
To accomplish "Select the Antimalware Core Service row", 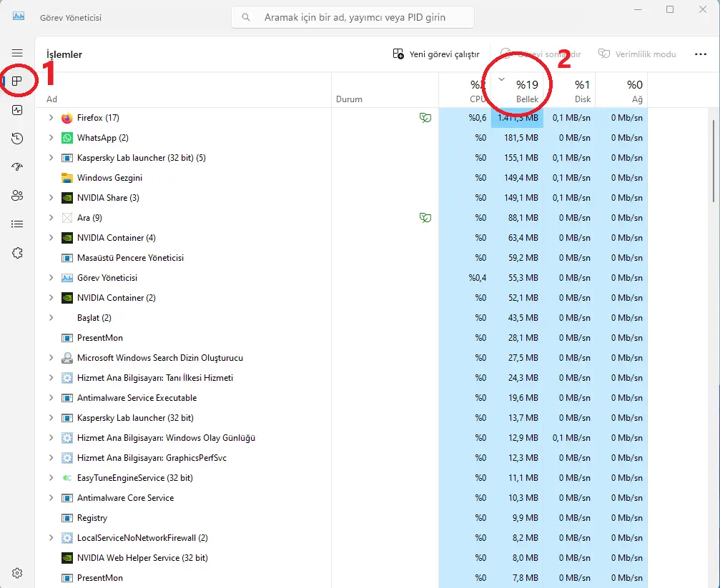I will (342, 498).
